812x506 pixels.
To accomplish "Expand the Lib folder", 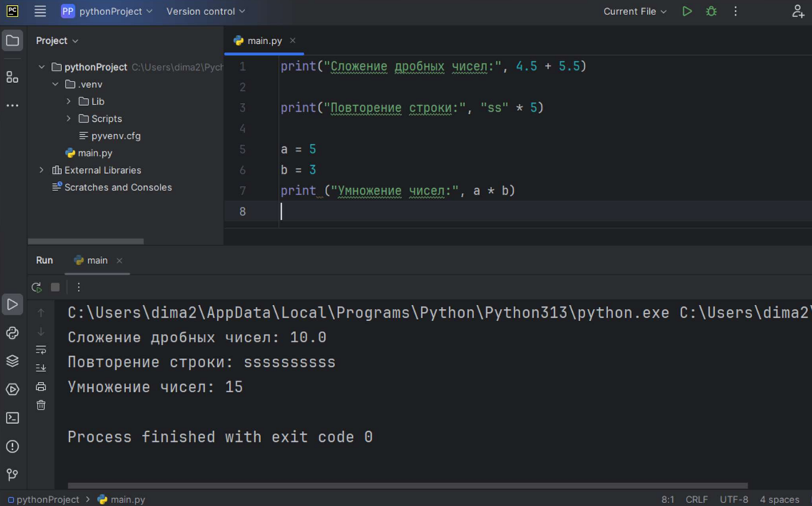I will (x=69, y=102).
